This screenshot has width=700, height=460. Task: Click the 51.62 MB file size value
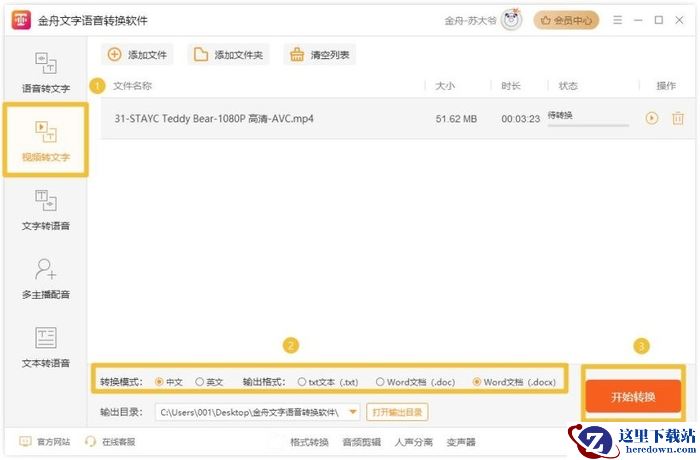coord(456,119)
